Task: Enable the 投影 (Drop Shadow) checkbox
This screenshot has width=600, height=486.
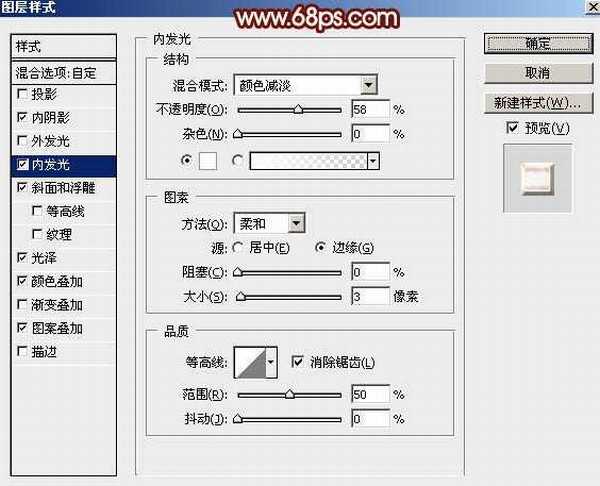Action: [23, 94]
